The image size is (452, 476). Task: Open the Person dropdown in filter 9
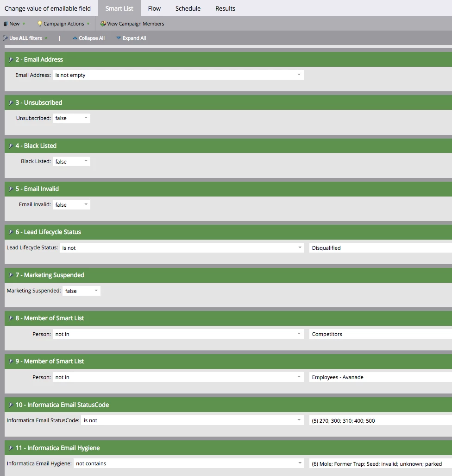[x=178, y=377]
